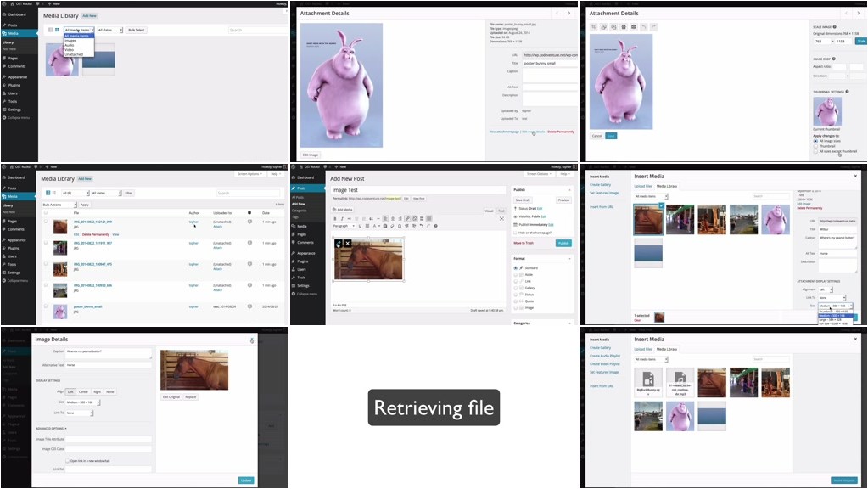
Task: Check Open link in a new window
Action: [68, 461]
